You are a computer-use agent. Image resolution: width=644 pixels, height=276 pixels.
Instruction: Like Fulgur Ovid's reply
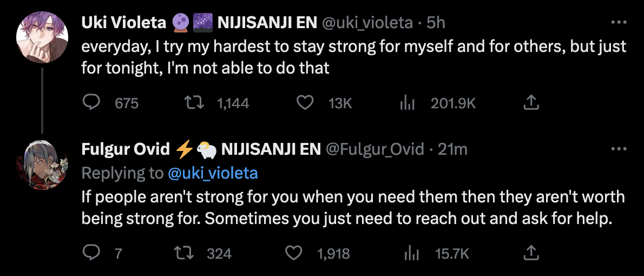[293, 253]
